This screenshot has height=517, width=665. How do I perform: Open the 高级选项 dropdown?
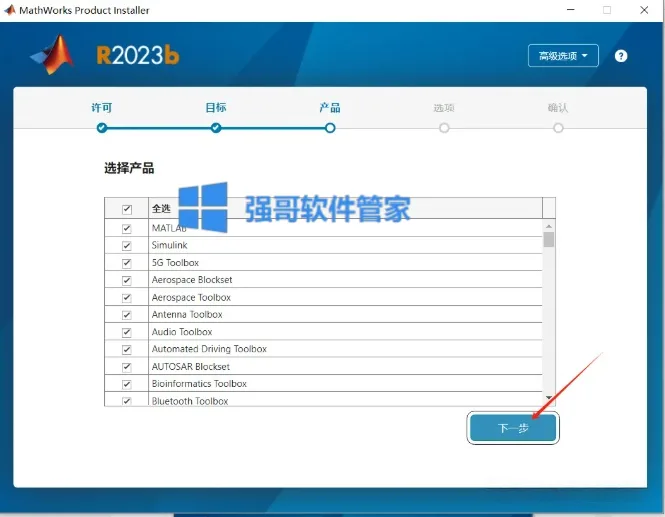point(563,56)
